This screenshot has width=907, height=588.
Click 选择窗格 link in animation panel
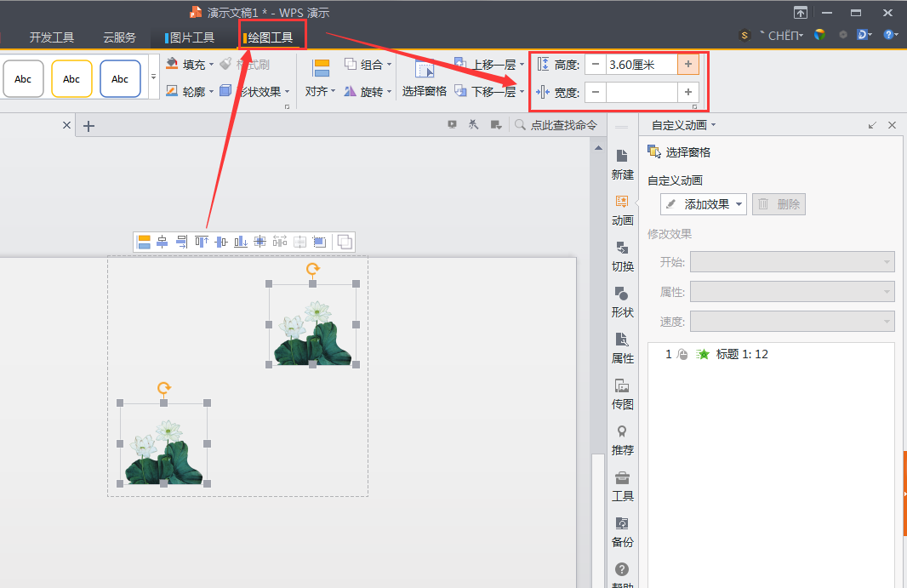click(687, 152)
